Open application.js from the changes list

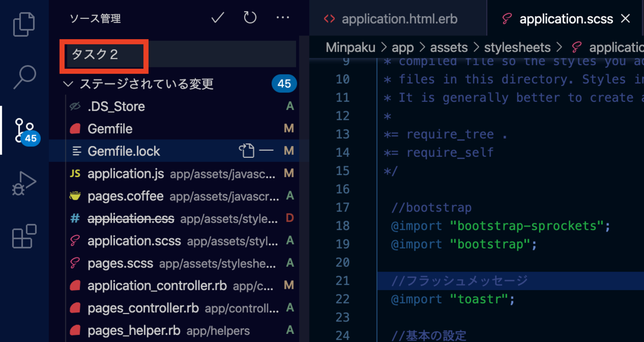pos(126,173)
